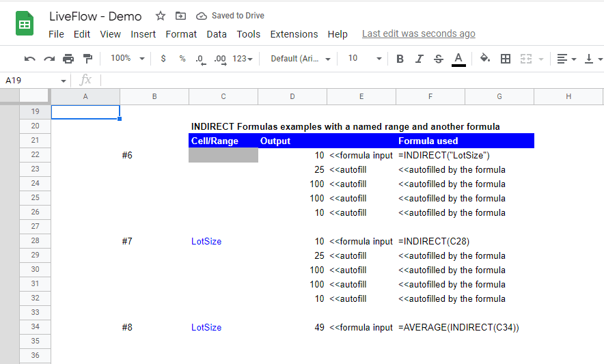Viewport: 604px width, 364px height.
Task: Select column A header
Action: click(x=85, y=97)
